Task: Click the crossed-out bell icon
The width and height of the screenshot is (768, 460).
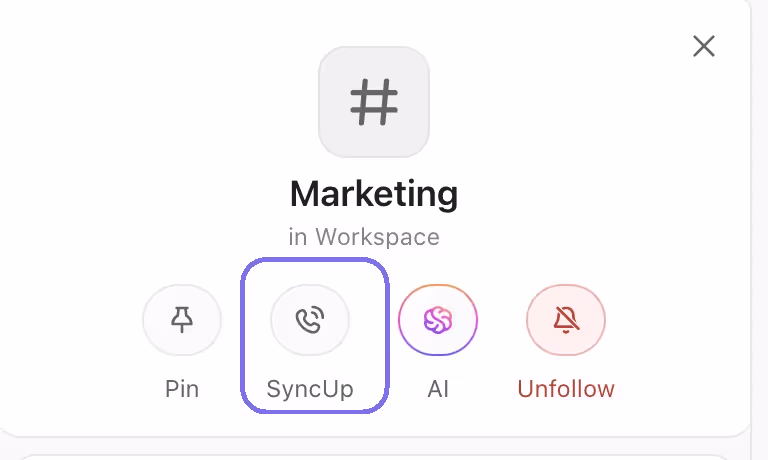Action: pyautogui.click(x=566, y=320)
